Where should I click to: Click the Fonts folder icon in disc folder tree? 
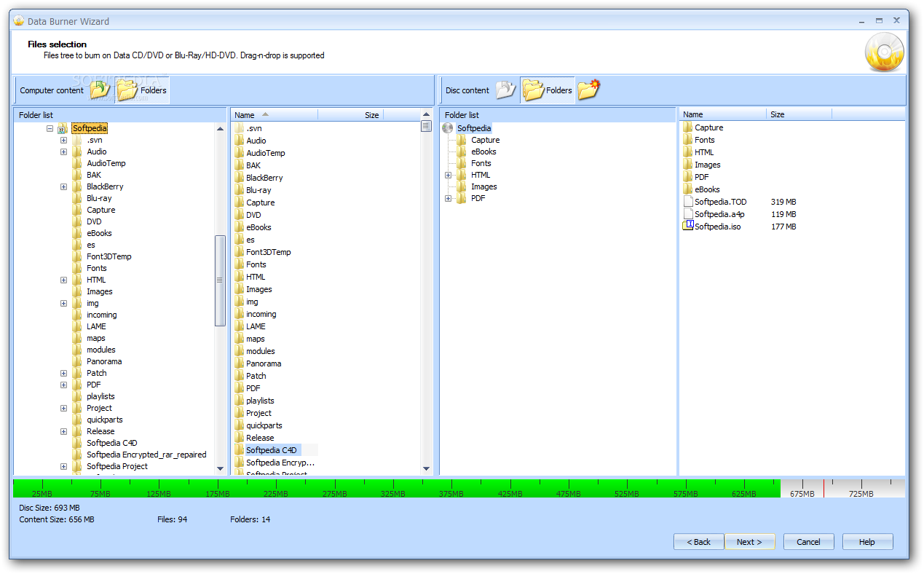(462, 163)
